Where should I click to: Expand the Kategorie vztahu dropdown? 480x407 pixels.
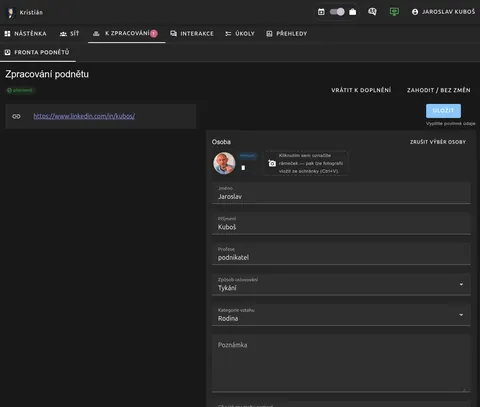coord(341,315)
